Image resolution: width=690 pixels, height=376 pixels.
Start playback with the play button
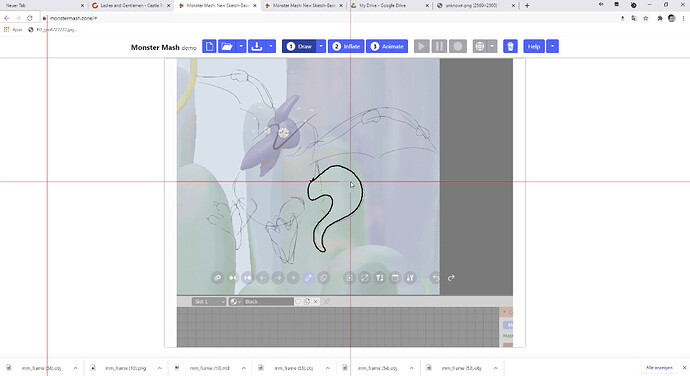tap(422, 46)
